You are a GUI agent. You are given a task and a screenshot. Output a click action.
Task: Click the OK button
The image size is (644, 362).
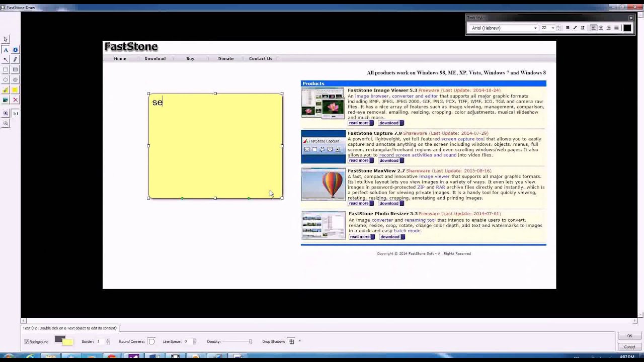(x=629, y=336)
